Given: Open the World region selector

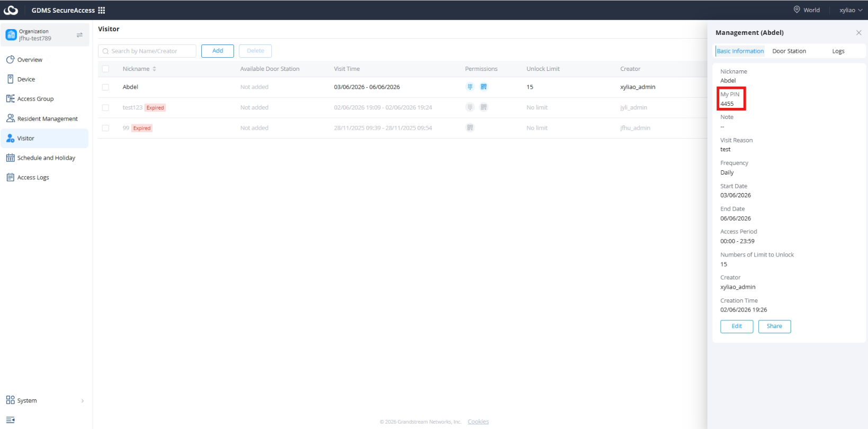Looking at the screenshot, I should [807, 10].
